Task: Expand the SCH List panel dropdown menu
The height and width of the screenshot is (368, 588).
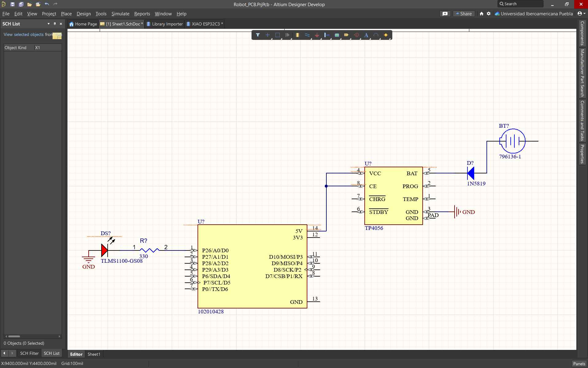Action: (48, 24)
